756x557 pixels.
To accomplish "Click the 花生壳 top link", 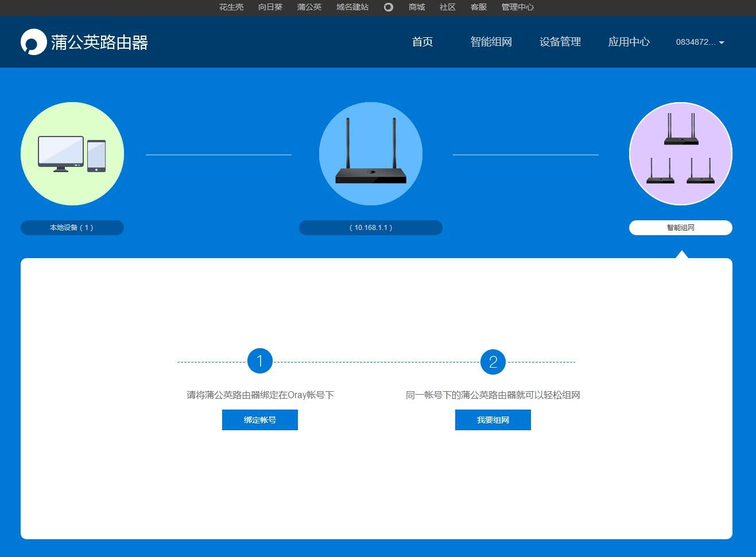I will (231, 7).
